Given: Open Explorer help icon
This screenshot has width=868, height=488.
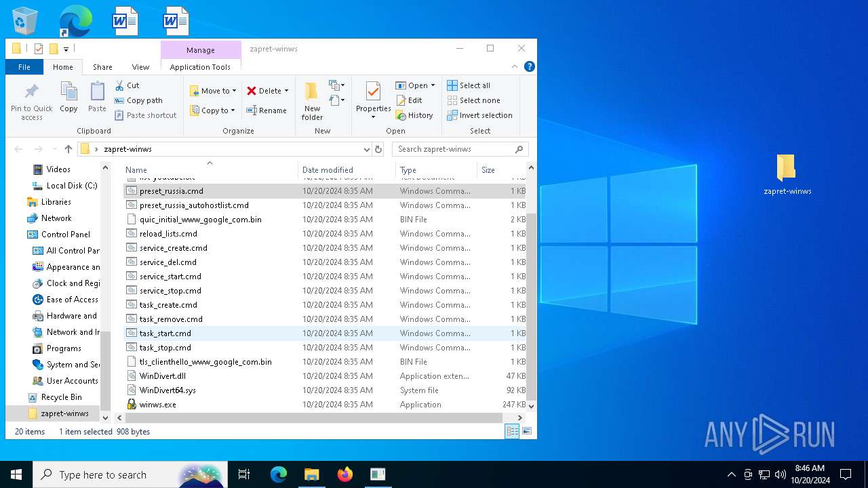Looking at the screenshot, I should pos(530,66).
